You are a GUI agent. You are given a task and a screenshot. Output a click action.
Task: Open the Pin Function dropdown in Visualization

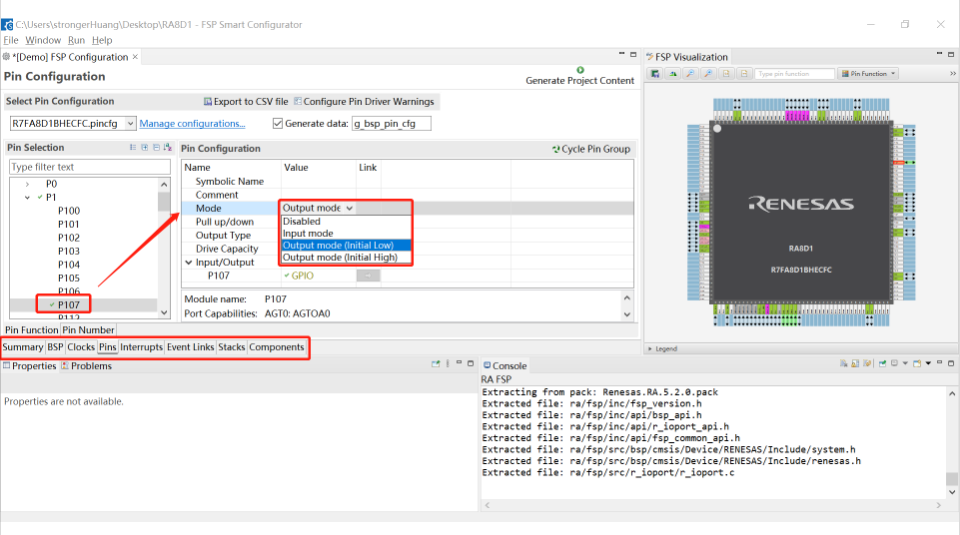868,73
